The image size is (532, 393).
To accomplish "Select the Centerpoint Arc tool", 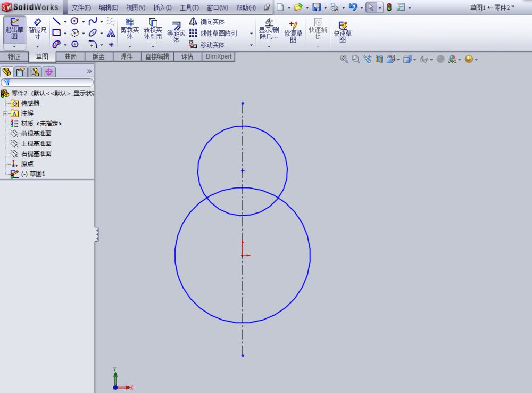I will click(x=74, y=33).
